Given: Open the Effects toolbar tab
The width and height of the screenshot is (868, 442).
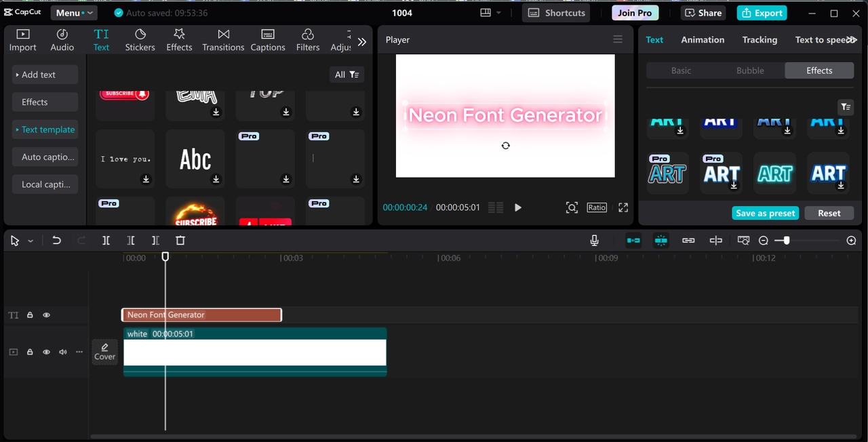Looking at the screenshot, I should pyautogui.click(x=179, y=40).
